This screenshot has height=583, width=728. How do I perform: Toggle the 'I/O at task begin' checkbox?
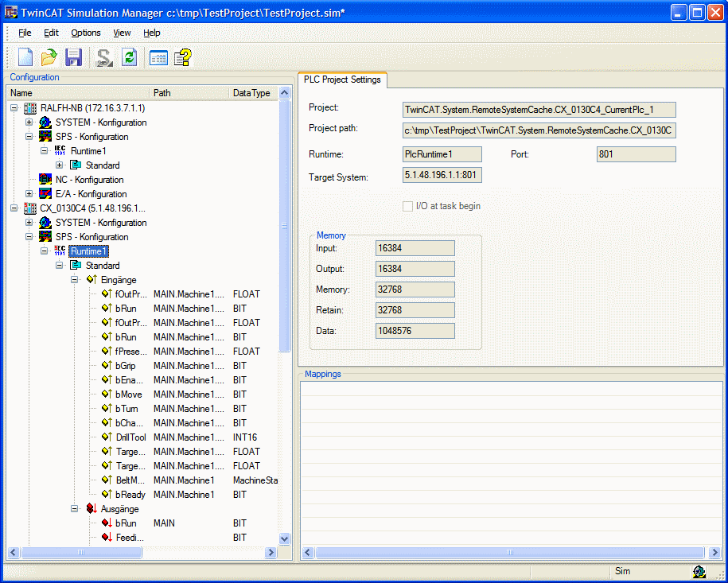coord(407,206)
